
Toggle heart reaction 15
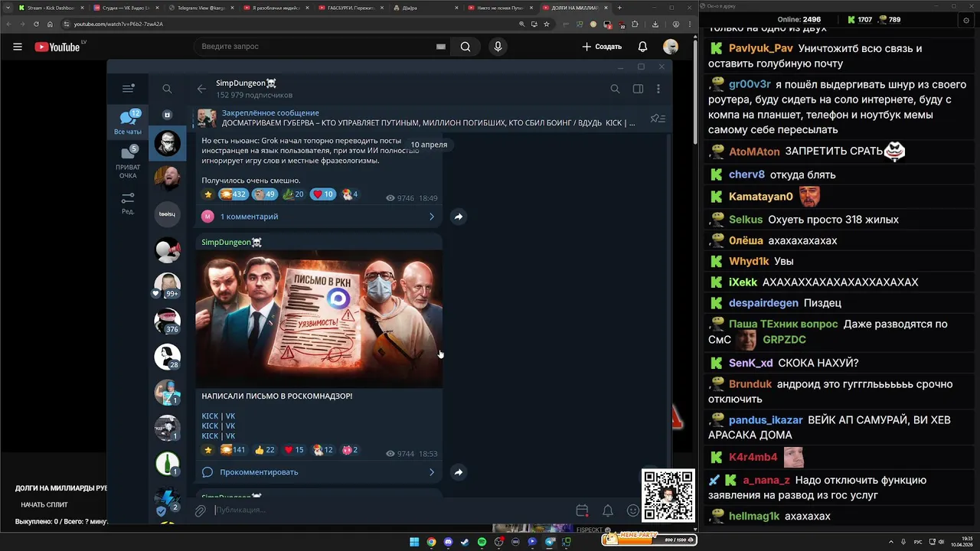point(294,450)
